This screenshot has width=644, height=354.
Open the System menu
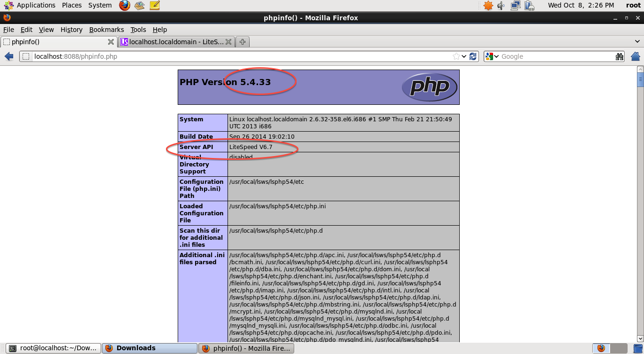(100, 5)
